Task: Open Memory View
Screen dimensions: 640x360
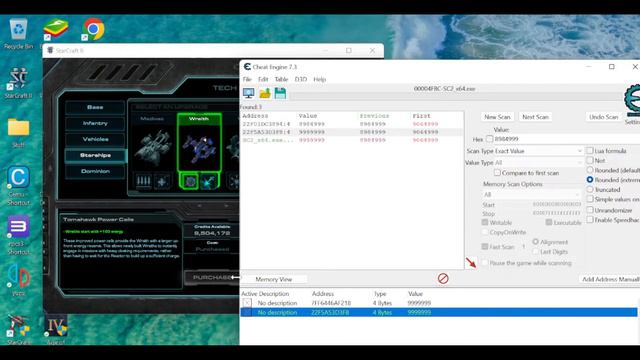Action: point(273,279)
